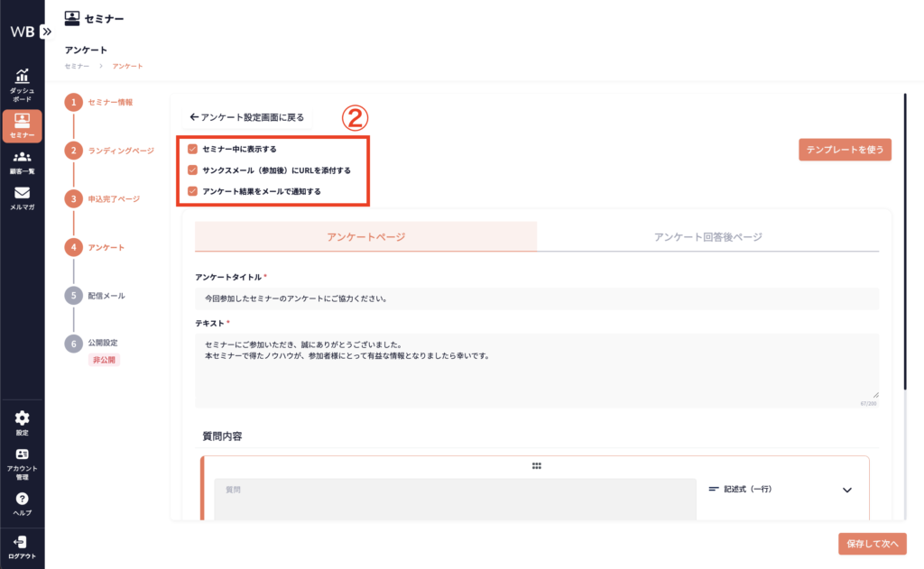Select the 'アンケートページ' tab
Image resolution: width=924 pixels, height=569 pixels.
point(365,236)
